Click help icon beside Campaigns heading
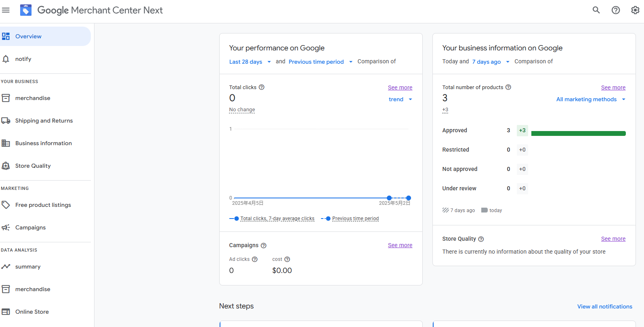Image resolution: width=644 pixels, height=327 pixels. [264, 246]
